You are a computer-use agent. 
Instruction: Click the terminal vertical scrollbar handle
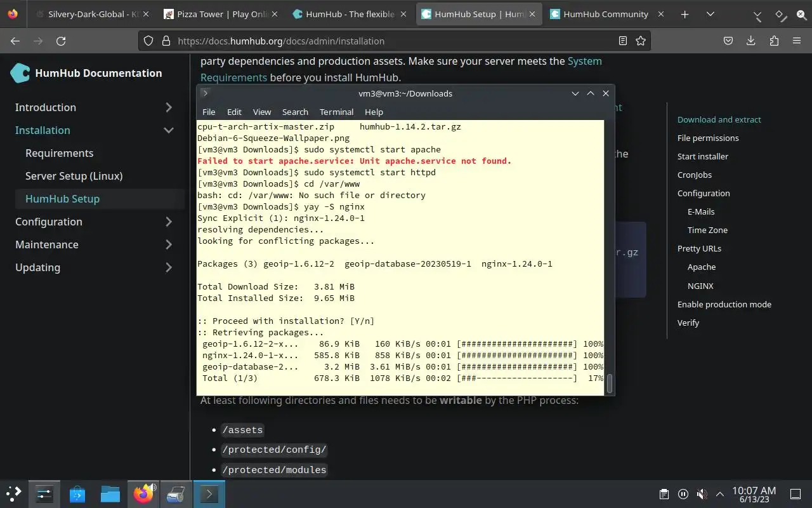click(610, 384)
